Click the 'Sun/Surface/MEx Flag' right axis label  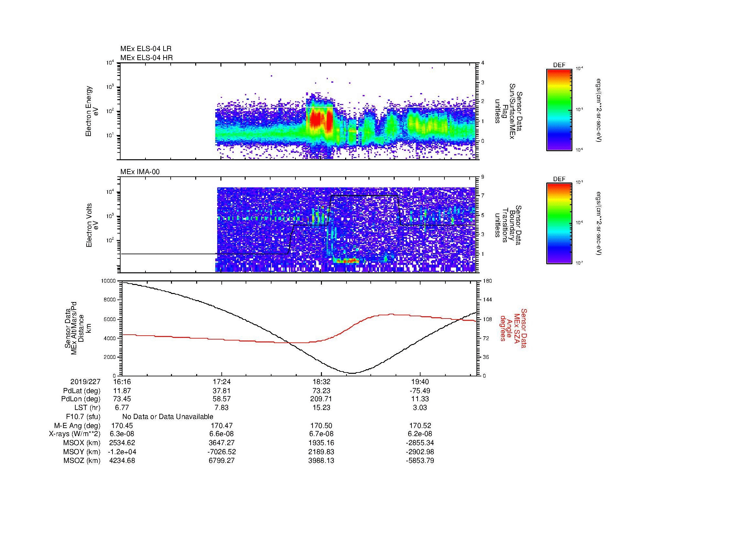point(509,111)
